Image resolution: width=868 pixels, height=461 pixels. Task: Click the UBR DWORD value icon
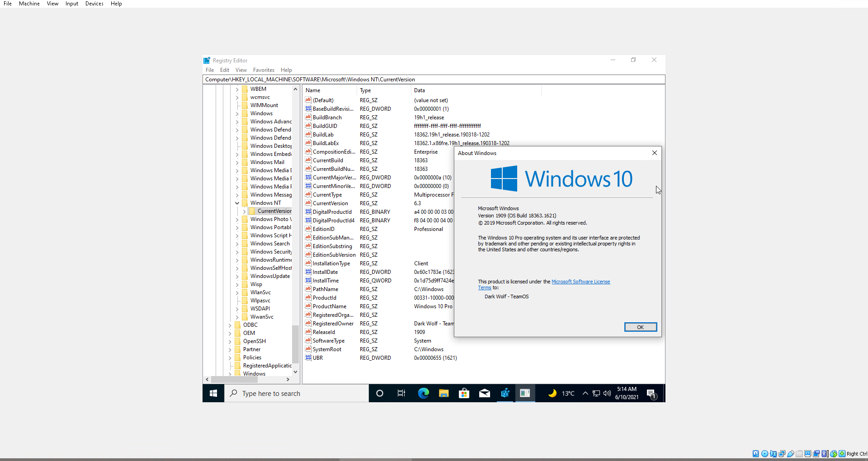(x=308, y=358)
